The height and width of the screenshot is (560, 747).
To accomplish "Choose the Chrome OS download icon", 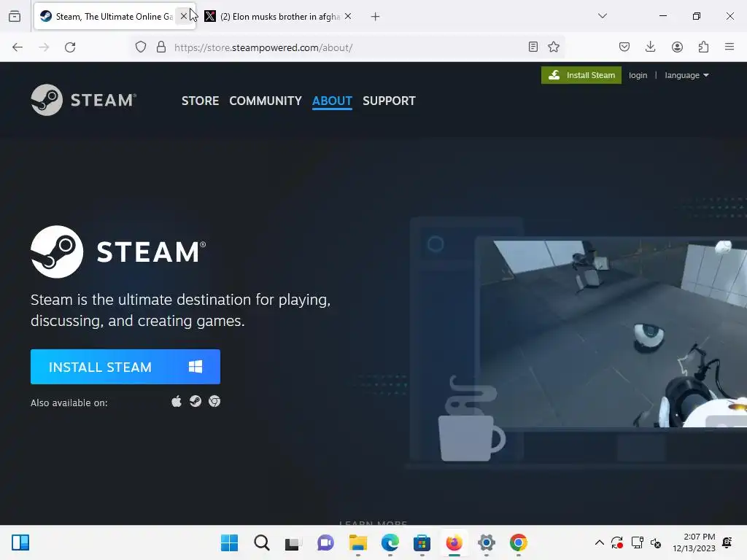I will [214, 402].
